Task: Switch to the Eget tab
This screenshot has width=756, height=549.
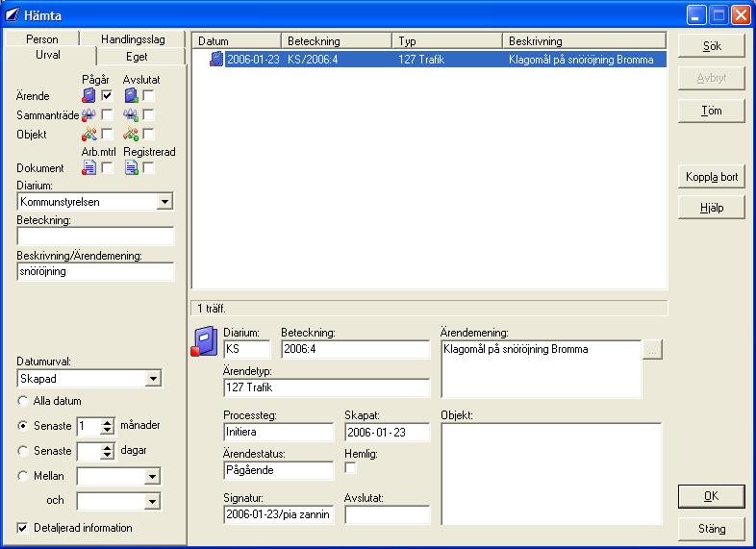Action: point(137,57)
